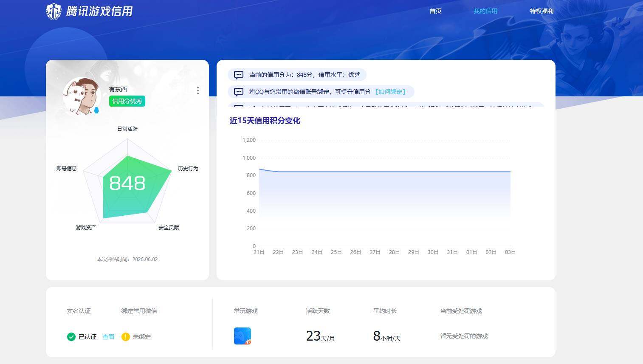The width and height of the screenshot is (643, 364).
Task: Open the 首页 navigation item
Action: click(x=435, y=11)
